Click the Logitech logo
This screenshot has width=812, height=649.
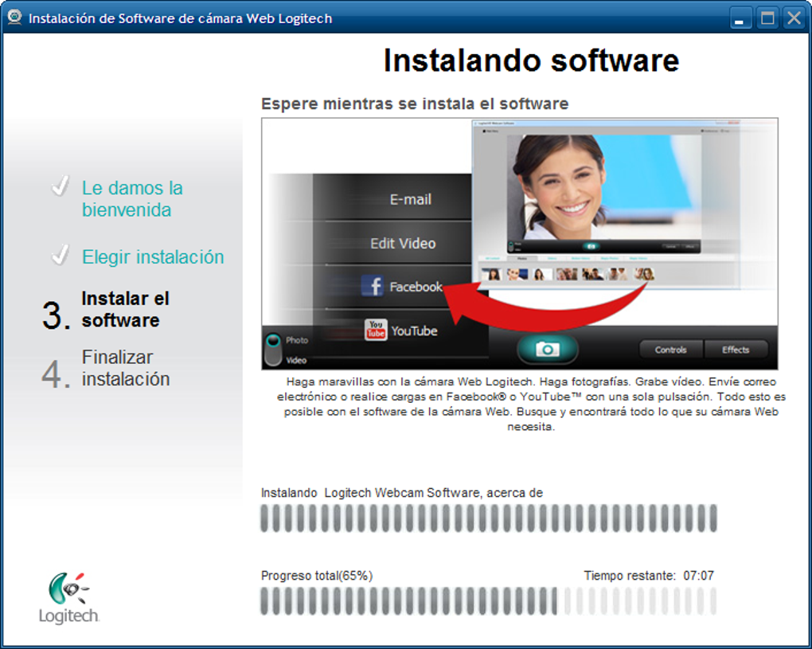(x=69, y=598)
